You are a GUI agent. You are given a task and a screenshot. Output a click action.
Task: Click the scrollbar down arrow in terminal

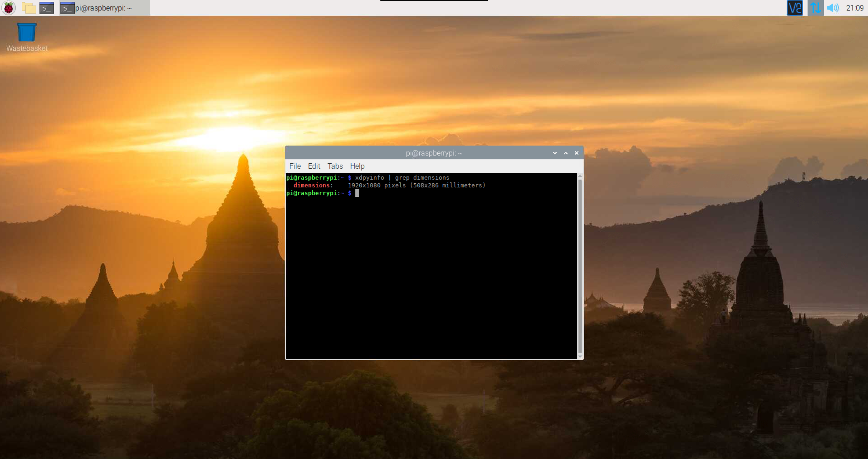pos(580,356)
